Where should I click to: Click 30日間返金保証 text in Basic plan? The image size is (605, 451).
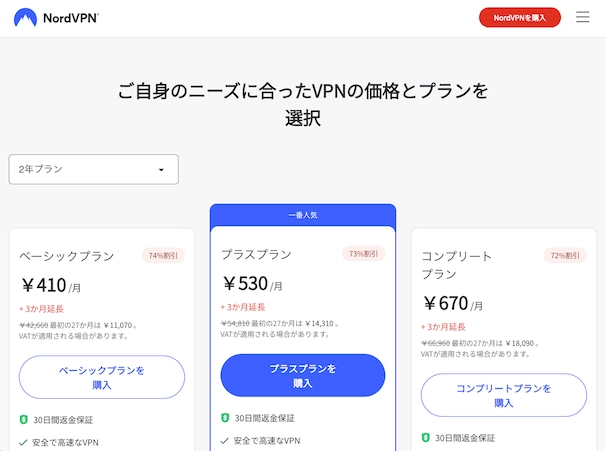tap(64, 419)
